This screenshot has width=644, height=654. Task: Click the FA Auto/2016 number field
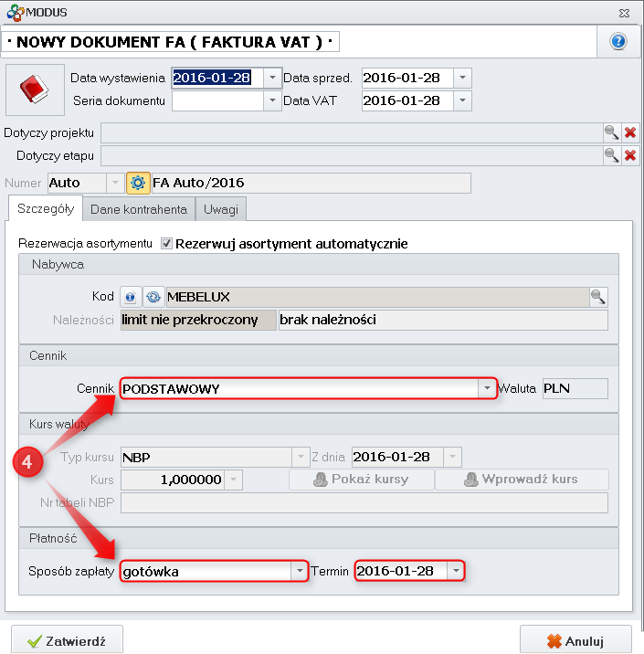point(311,183)
